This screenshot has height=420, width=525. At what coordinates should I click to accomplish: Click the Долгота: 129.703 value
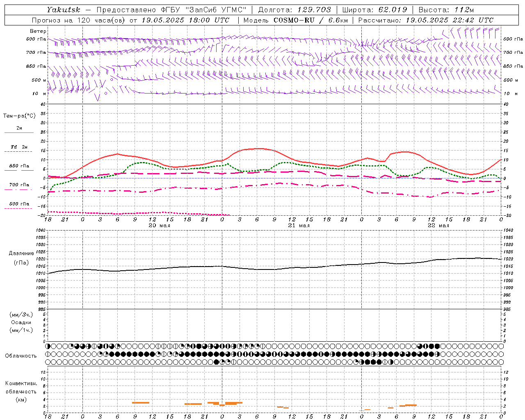[294, 10]
